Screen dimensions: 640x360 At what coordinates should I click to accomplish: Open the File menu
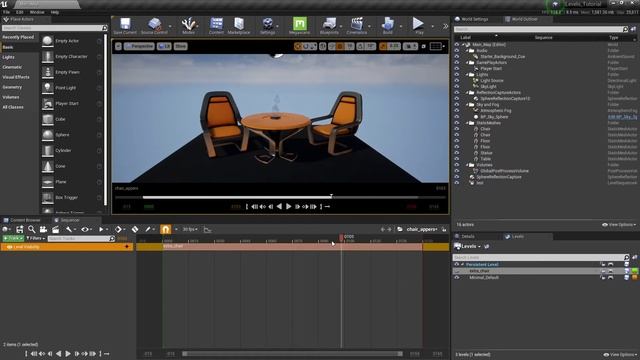tap(7, 12)
